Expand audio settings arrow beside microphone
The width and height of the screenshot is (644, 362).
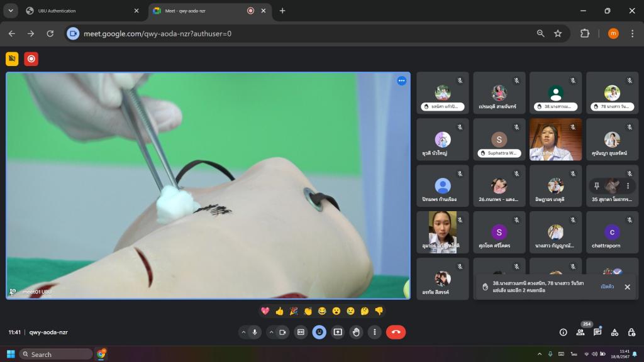243,332
